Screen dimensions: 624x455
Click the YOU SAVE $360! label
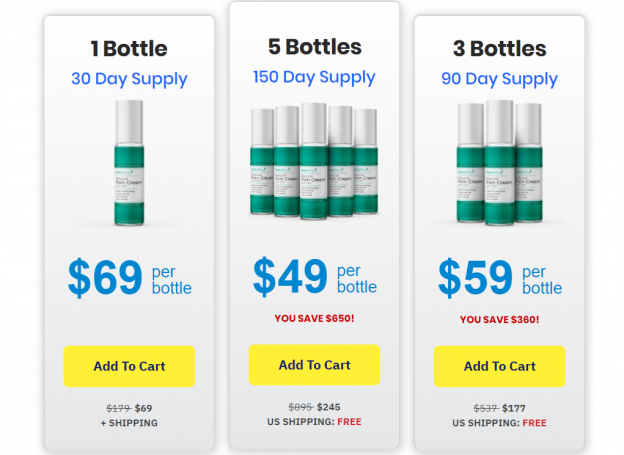click(499, 320)
